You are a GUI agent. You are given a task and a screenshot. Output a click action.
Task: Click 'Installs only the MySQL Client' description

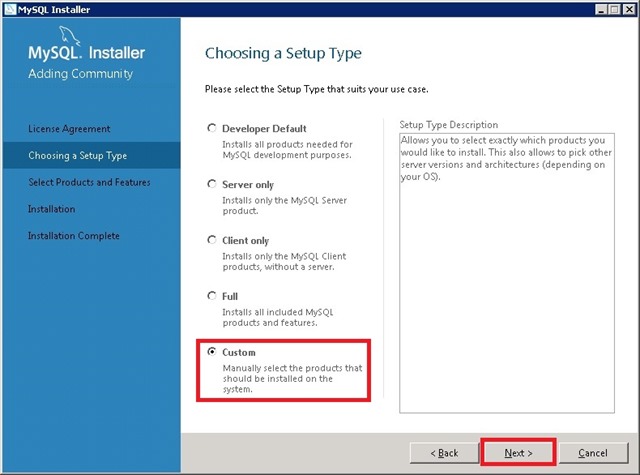(x=284, y=261)
